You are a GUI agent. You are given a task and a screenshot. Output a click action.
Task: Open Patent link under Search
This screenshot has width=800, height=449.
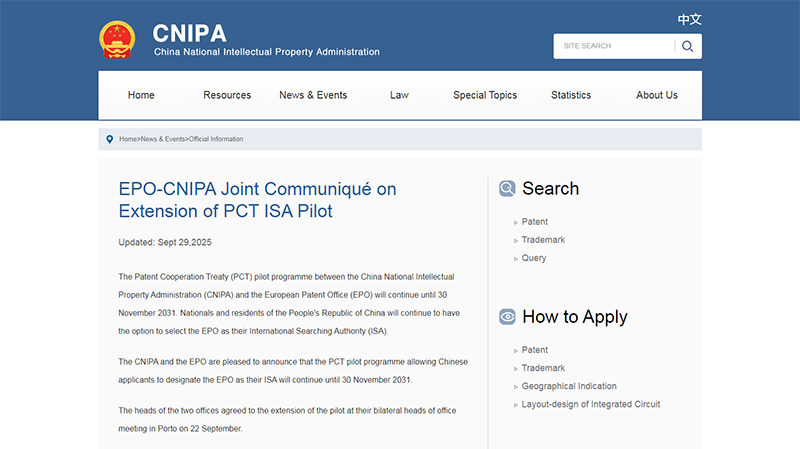[x=535, y=222]
